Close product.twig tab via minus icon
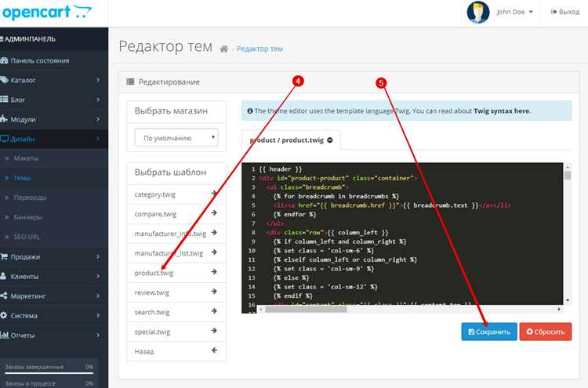The image size is (588, 388). tap(330, 140)
